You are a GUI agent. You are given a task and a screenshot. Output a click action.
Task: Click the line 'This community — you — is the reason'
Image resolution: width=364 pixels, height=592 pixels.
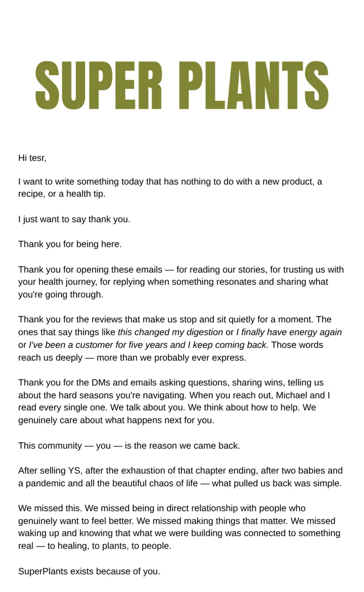click(129, 446)
